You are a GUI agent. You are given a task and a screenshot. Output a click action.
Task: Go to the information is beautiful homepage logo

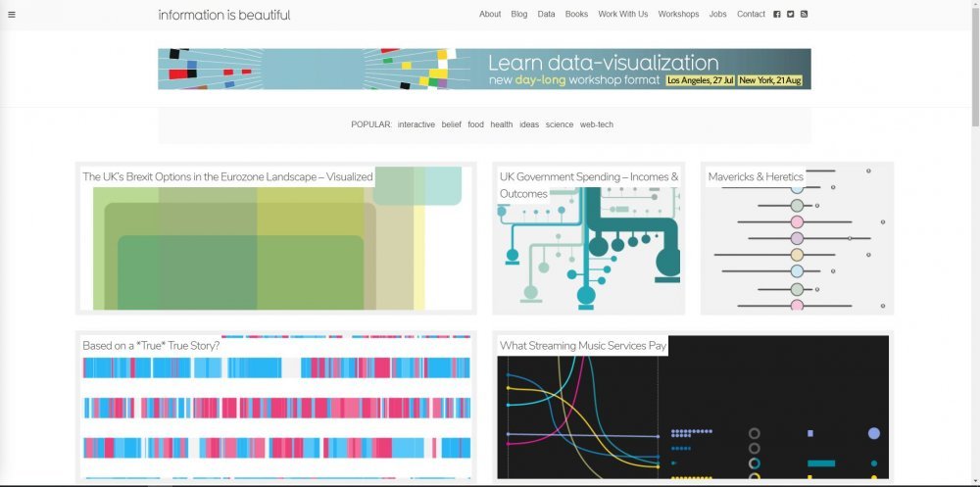click(224, 15)
